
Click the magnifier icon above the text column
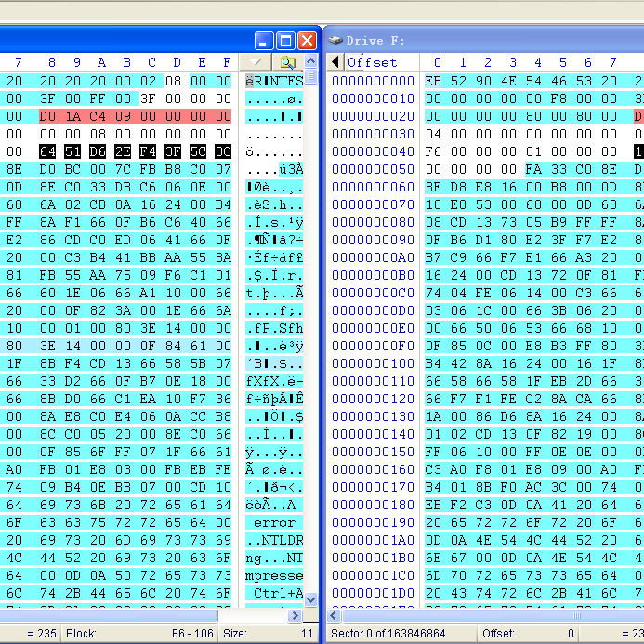point(286,62)
